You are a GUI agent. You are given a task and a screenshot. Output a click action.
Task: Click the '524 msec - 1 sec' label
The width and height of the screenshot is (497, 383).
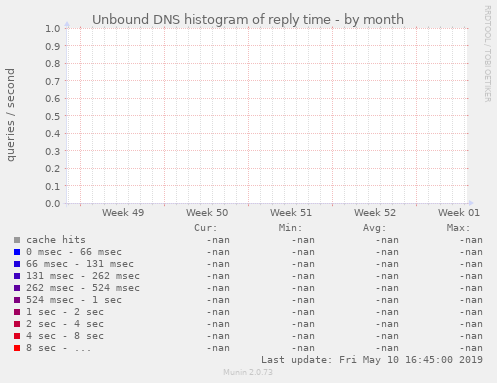74,300
